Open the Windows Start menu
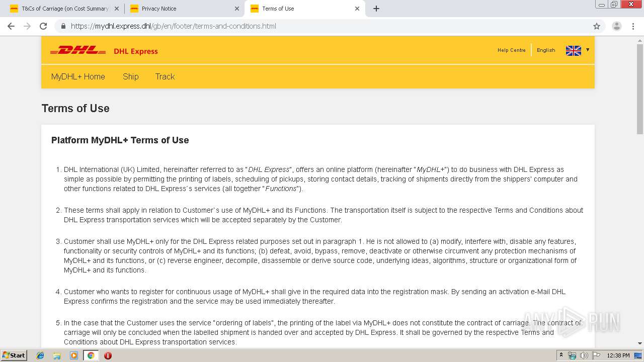644x362 pixels. (x=14, y=355)
